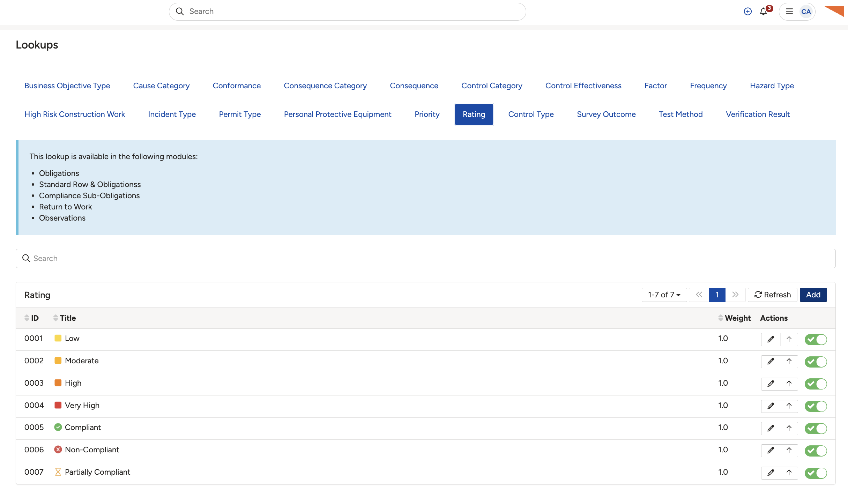The image size is (848, 504).
Task: Open the 1-7 of 7 page size dropdown
Action: click(x=664, y=295)
